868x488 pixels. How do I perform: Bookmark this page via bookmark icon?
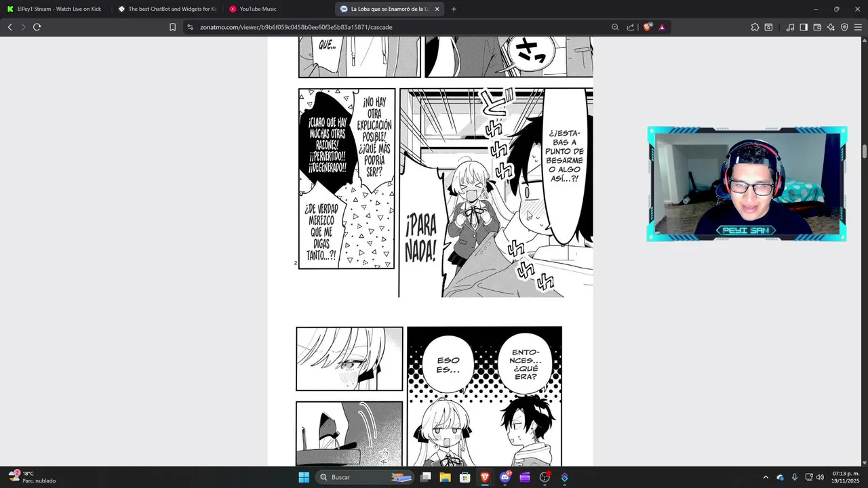click(172, 27)
